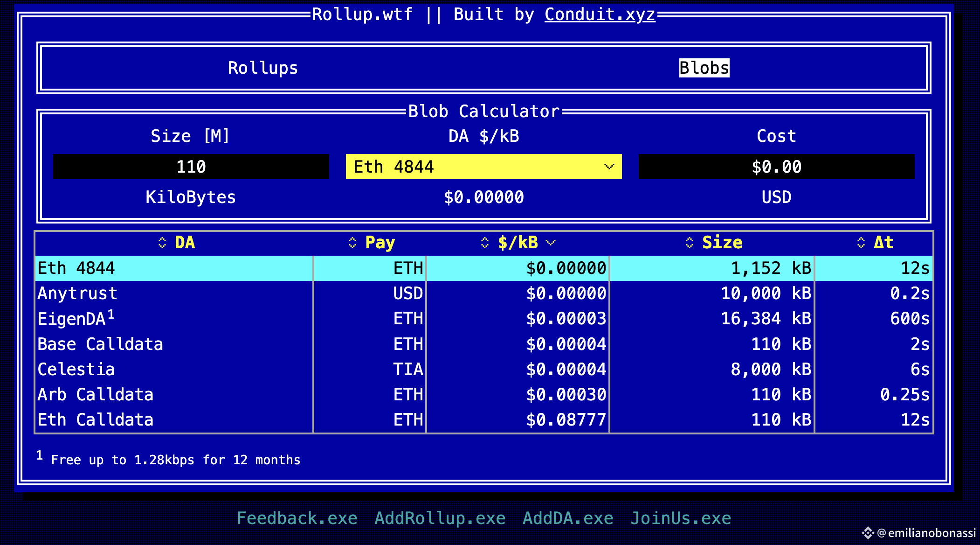Click the $/kB column header label

click(518, 243)
